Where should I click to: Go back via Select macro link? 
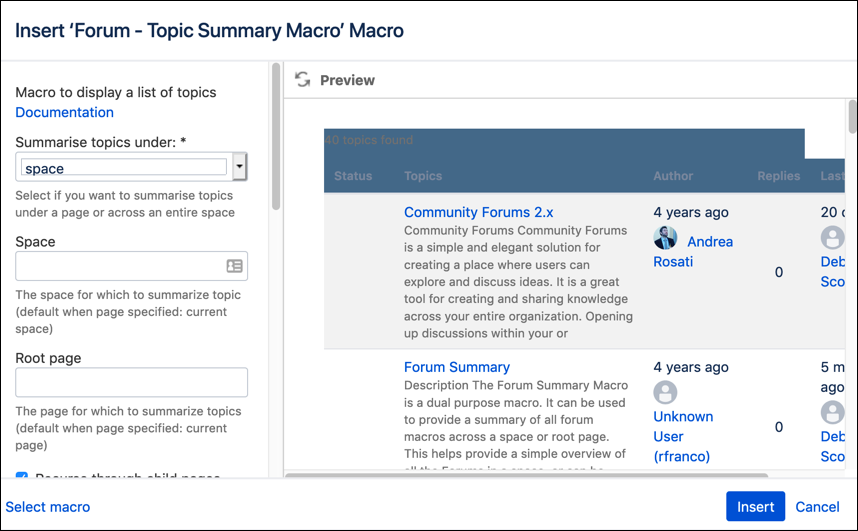(48, 507)
